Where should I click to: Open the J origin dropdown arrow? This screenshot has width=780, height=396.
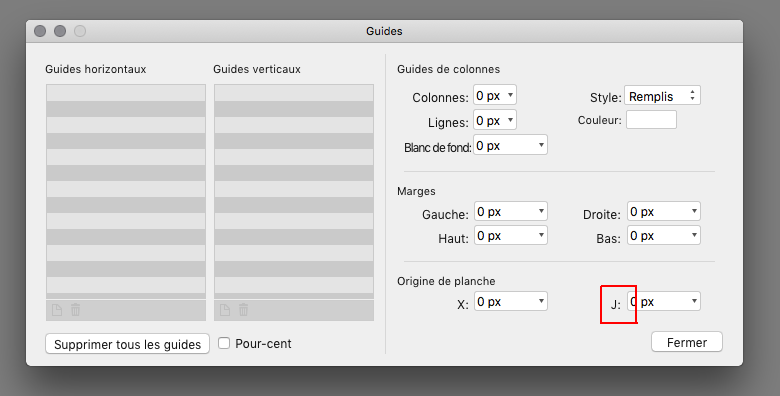[694, 301]
